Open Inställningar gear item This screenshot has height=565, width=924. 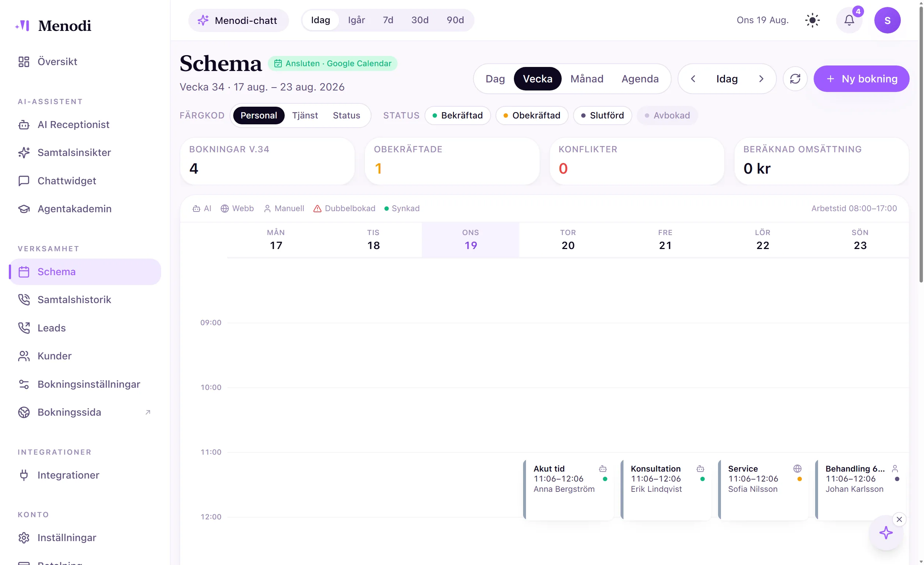pyautogui.click(x=85, y=538)
